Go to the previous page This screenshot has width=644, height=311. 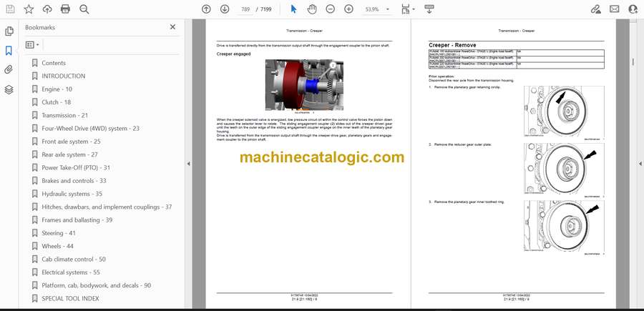click(206, 9)
